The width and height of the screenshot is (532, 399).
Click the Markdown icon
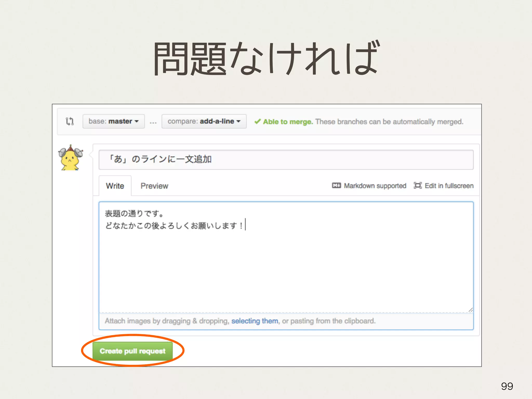tap(336, 185)
